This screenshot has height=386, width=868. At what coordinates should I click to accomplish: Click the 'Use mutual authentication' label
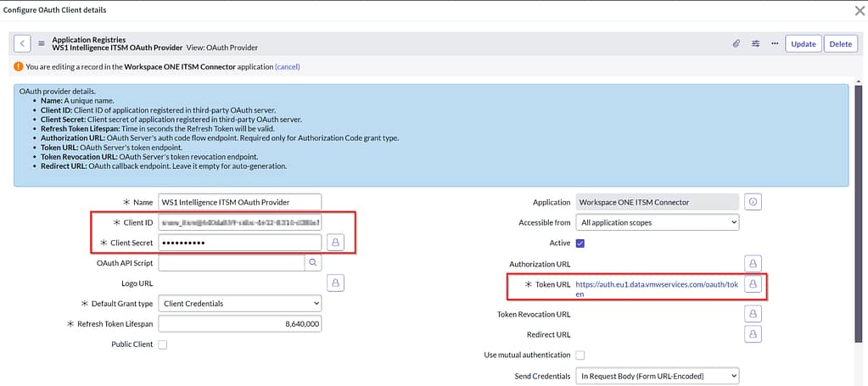(x=527, y=355)
